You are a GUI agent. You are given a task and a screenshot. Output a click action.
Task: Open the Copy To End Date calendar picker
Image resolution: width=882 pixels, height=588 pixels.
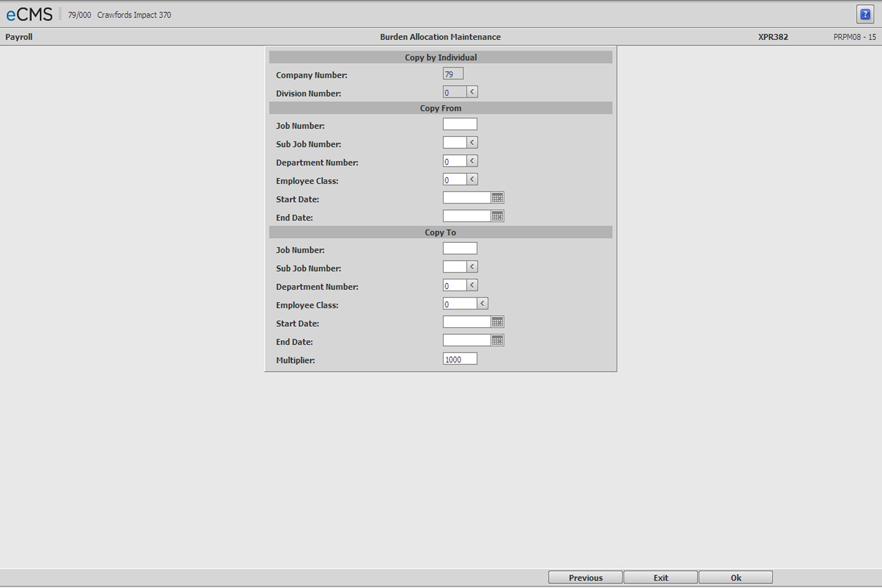pyautogui.click(x=498, y=340)
